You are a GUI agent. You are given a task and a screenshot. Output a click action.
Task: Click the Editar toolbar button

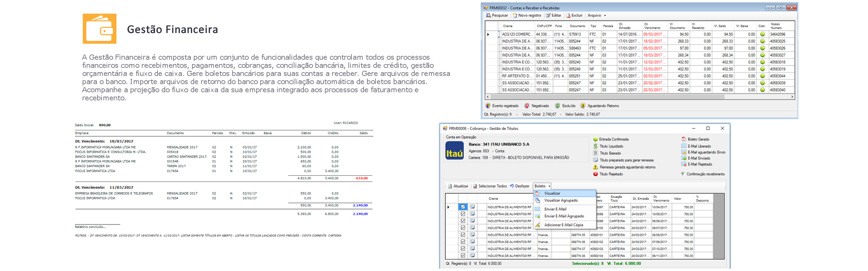pyautogui.click(x=554, y=15)
